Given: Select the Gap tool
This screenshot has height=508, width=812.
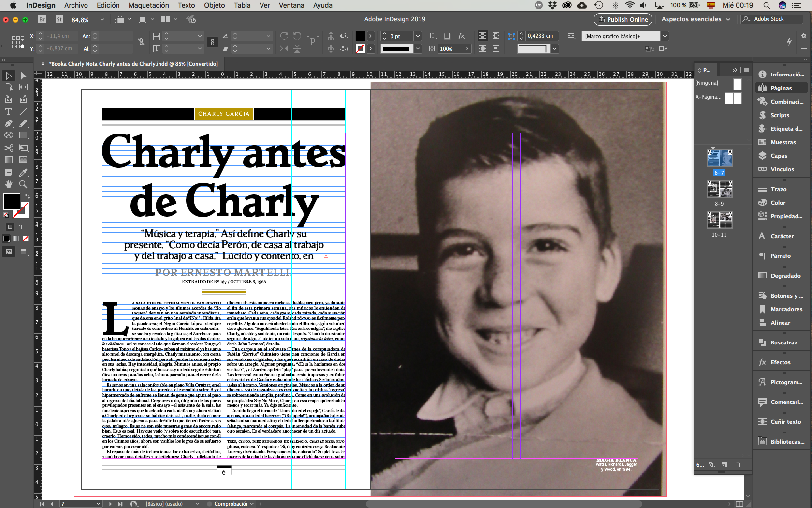Looking at the screenshot, I should tap(23, 87).
